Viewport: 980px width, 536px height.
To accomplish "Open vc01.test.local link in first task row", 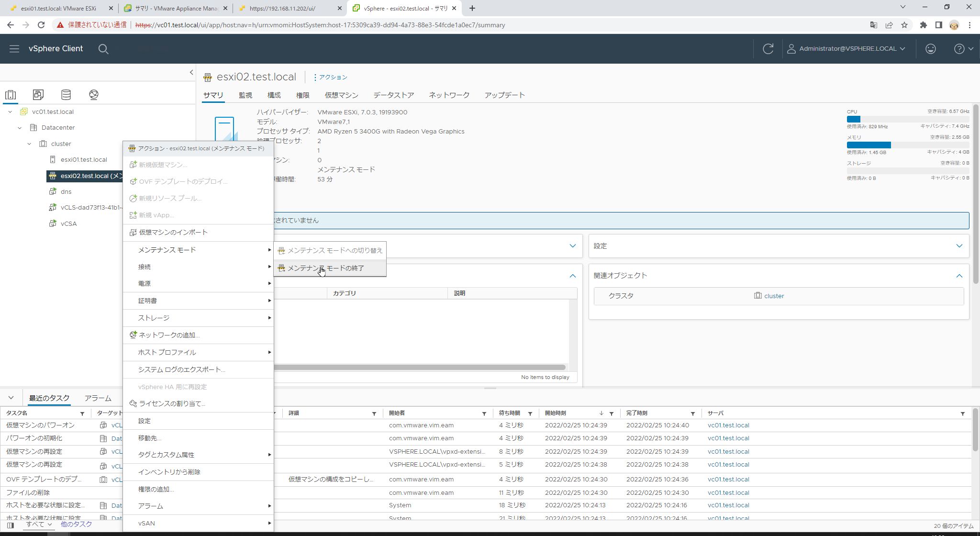I will (728, 425).
